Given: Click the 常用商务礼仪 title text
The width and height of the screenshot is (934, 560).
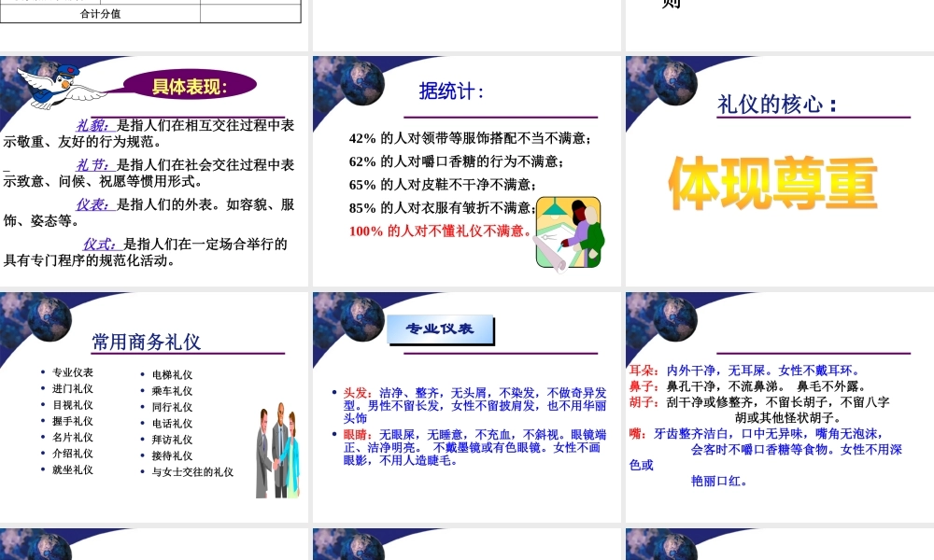Looking at the screenshot, I should pyautogui.click(x=146, y=343).
